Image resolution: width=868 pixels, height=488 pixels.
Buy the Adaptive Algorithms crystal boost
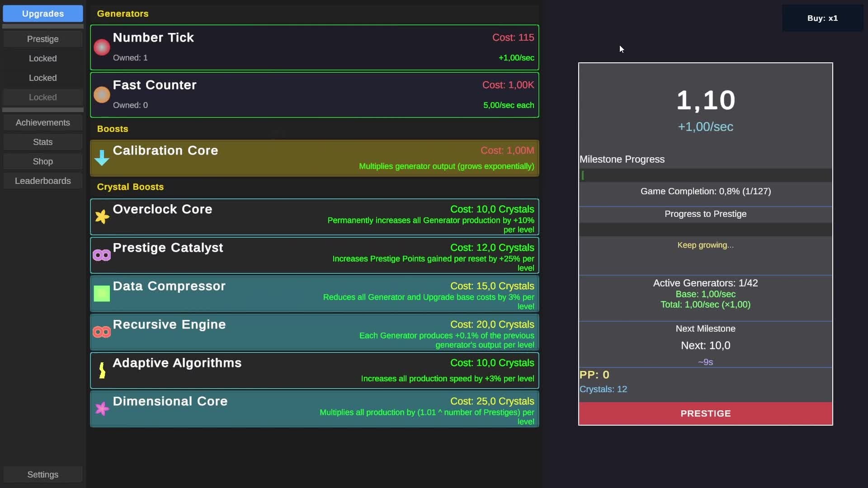point(315,371)
